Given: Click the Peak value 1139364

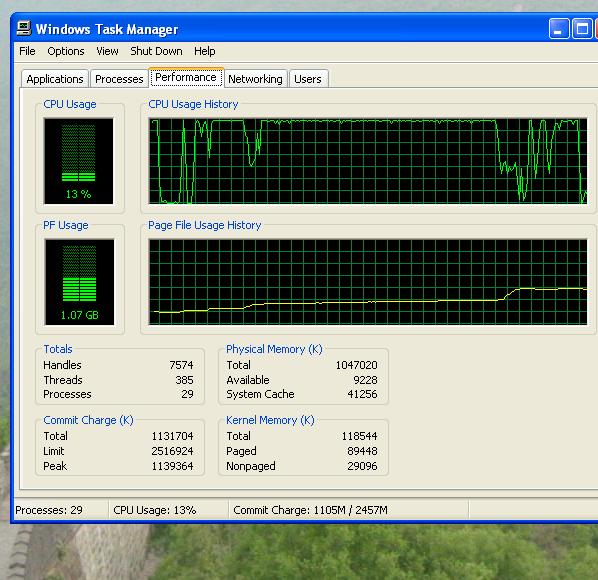Looking at the screenshot, I should click(x=172, y=466).
